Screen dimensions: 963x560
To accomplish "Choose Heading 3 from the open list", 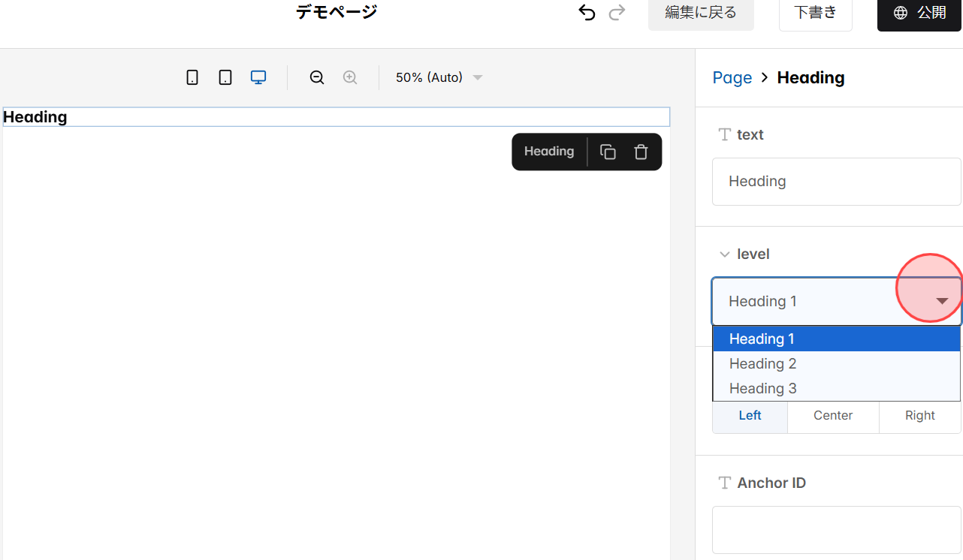I will tap(762, 388).
